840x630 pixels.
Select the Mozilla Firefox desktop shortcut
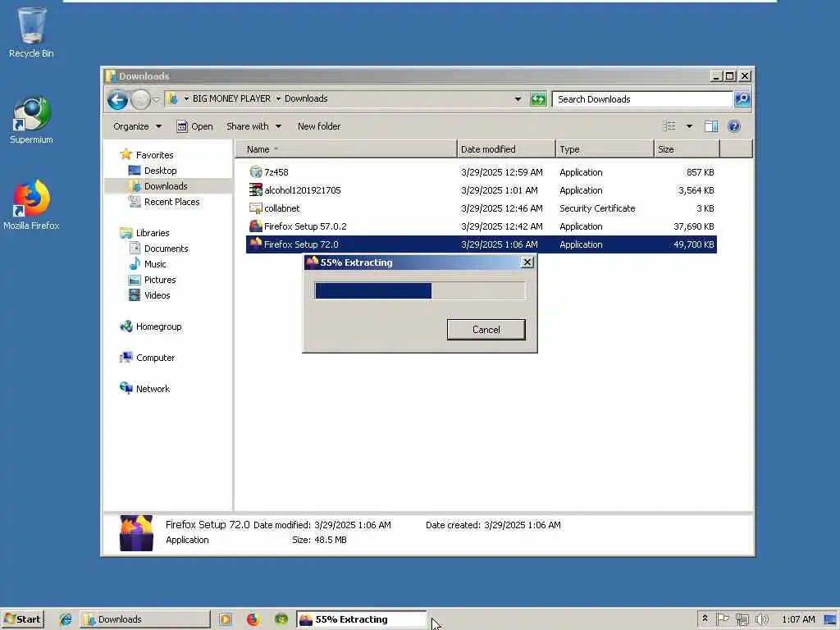[31, 204]
